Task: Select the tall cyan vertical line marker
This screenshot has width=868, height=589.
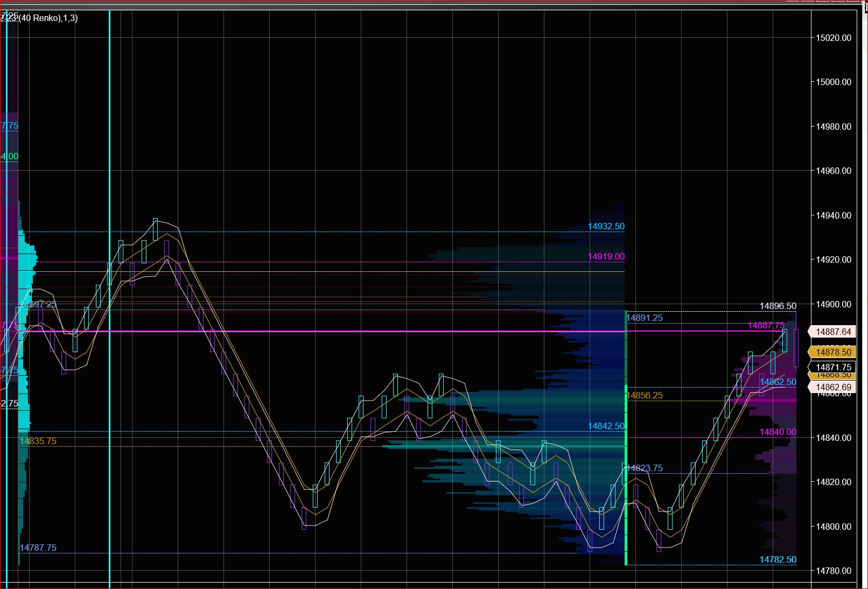Action: pyautogui.click(x=110, y=299)
